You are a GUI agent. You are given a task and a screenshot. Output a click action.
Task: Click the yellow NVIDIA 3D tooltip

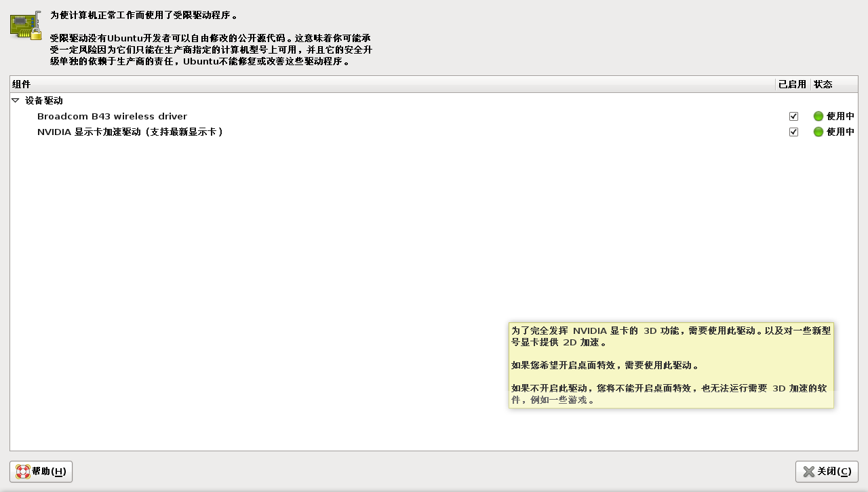click(x=671, y=365)
